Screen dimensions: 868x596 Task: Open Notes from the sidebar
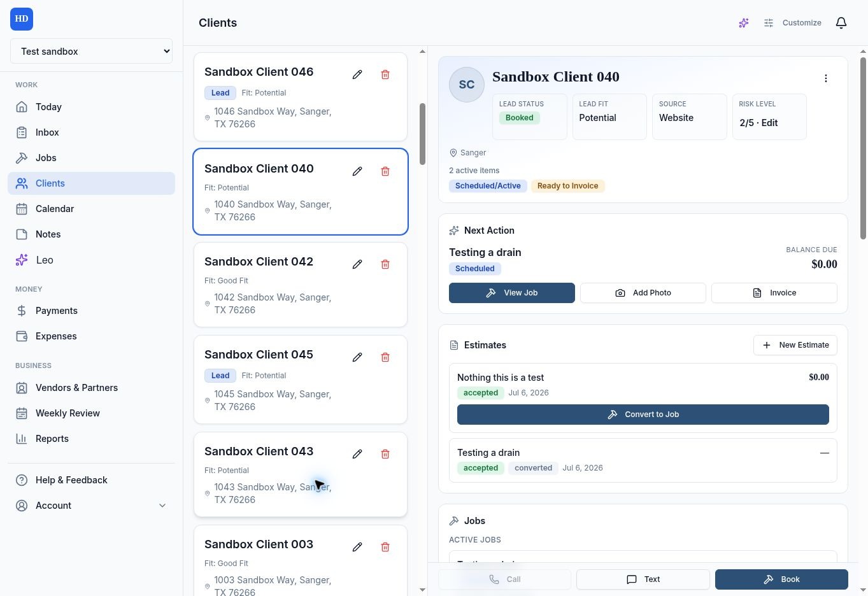(x=91, y=234)
